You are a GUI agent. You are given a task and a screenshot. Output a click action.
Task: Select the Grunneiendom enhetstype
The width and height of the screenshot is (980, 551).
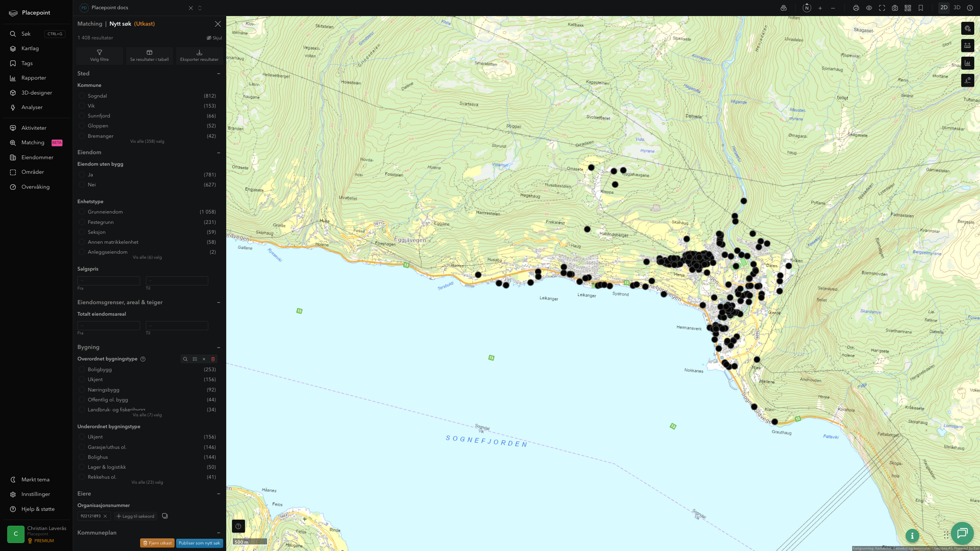[x=82, y=212]
